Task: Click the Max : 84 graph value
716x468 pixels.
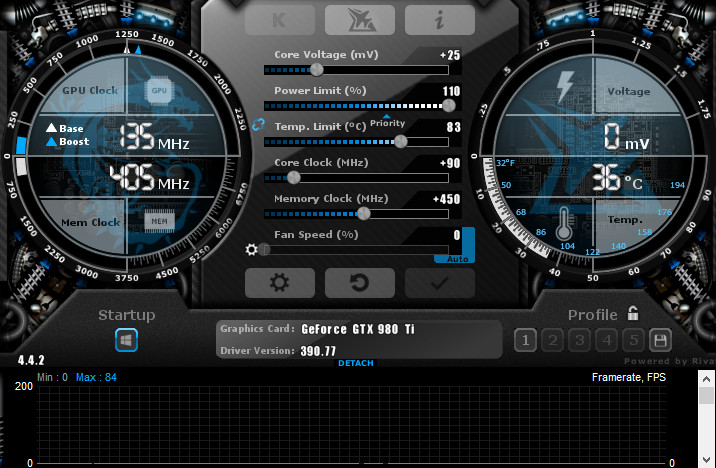Action: coord(96,377)
